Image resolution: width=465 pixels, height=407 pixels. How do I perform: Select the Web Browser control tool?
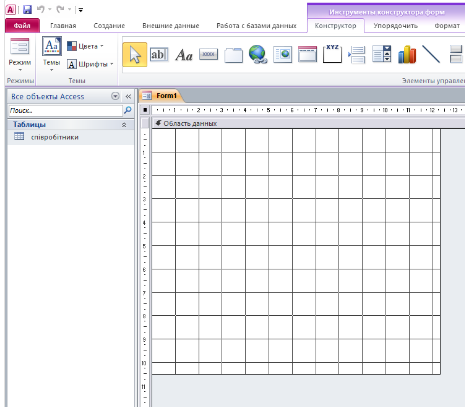click(283, 54)
